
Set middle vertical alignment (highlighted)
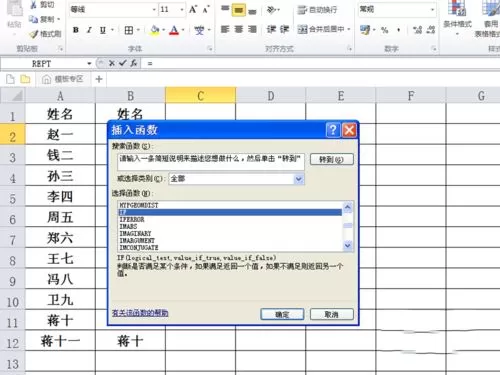pos(239,10)
